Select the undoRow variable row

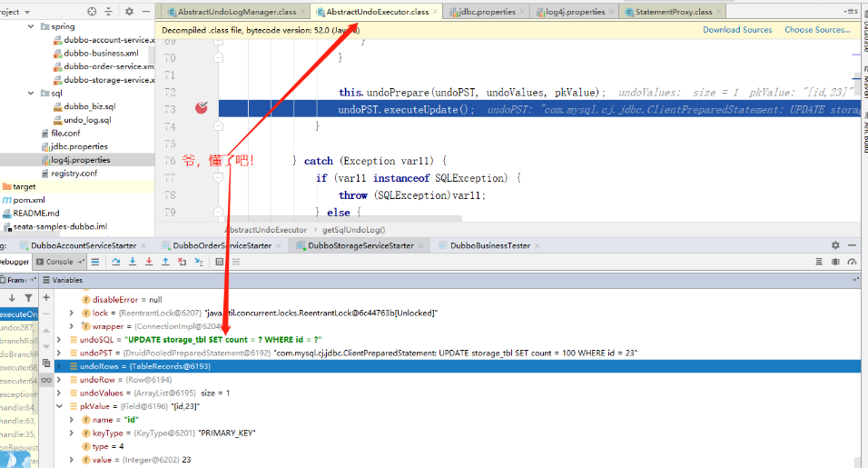tap(458, 379)
